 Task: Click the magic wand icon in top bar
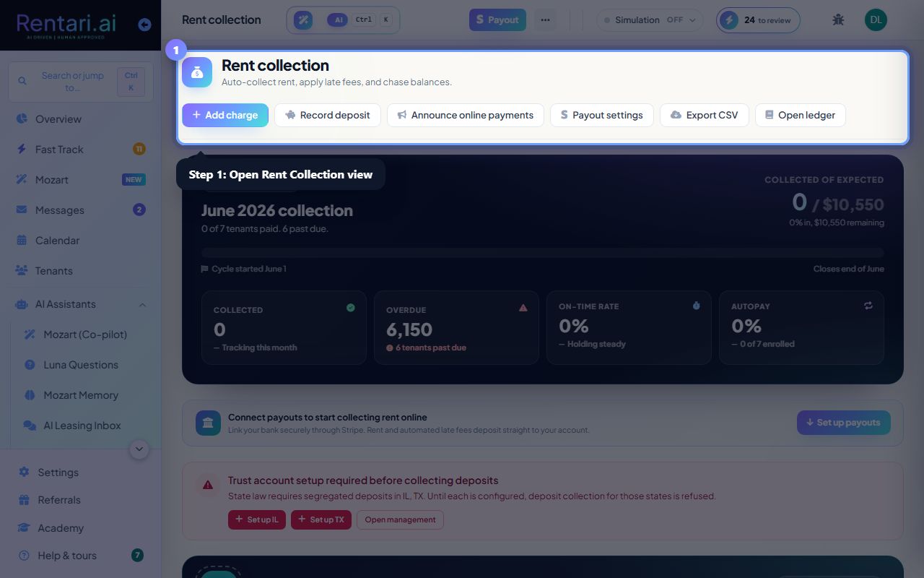(x=303, y=20)
